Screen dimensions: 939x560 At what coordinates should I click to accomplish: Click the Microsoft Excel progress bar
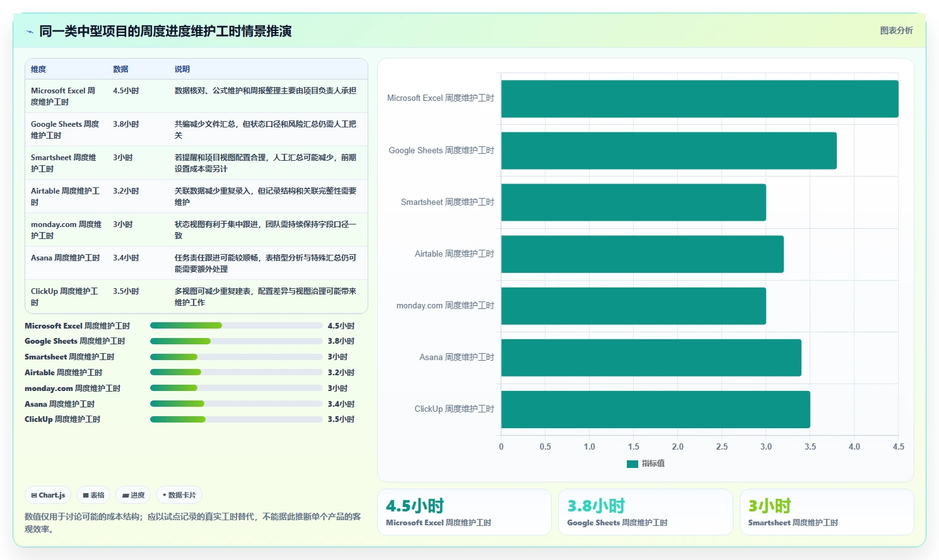click(236, 325)
